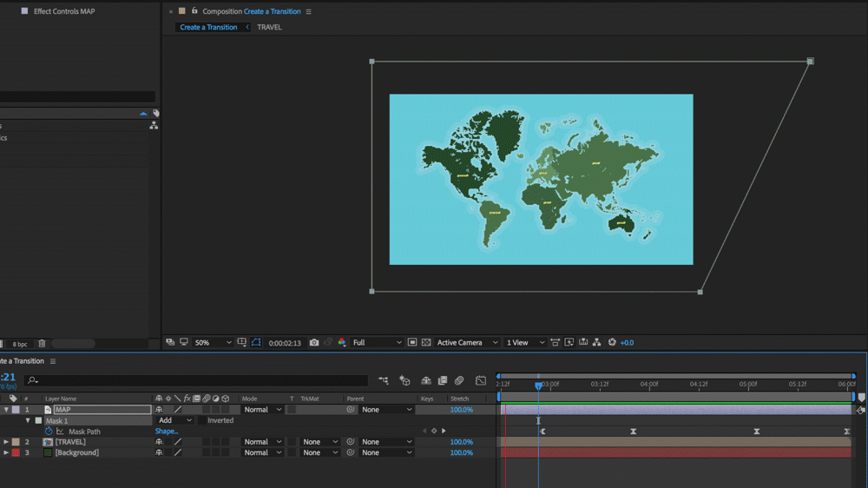Enable the Inverted checkbox for Mask 1
Viewport: 868px width, 488px height.
[x=201, y=420]
